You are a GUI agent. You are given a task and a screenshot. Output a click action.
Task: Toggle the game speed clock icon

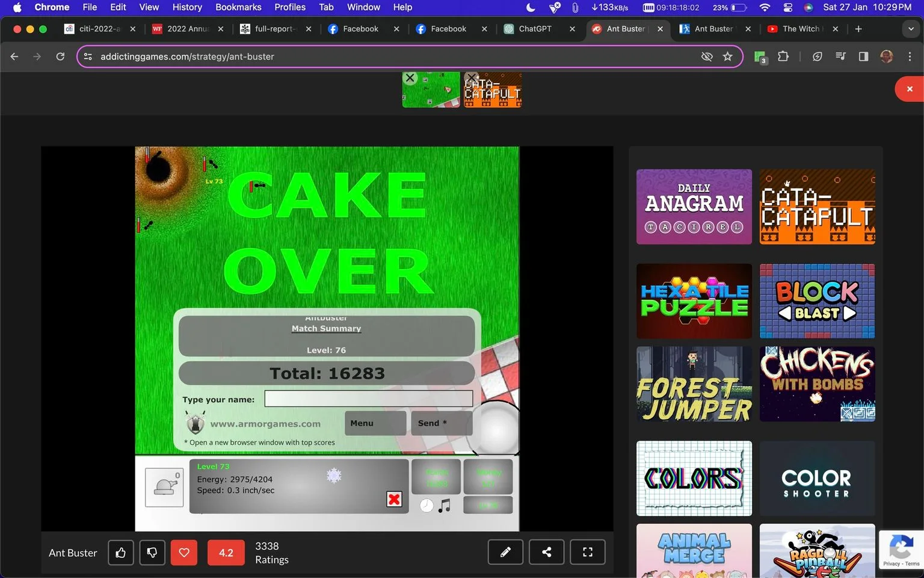pyautogui.click(x=427, y=506)
